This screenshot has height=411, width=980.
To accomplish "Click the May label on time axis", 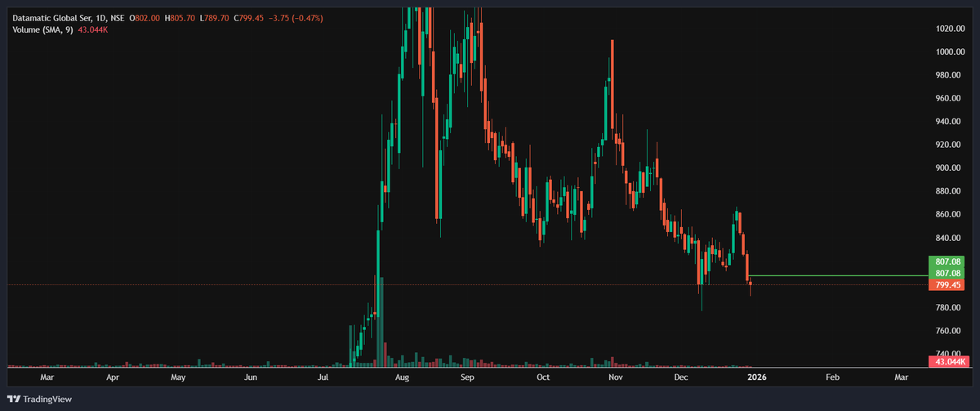I will pos(178,378).
